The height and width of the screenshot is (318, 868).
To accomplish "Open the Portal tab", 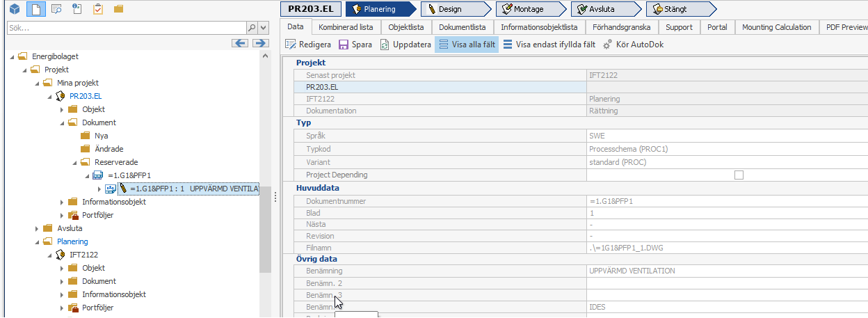I will click(717, 27).
